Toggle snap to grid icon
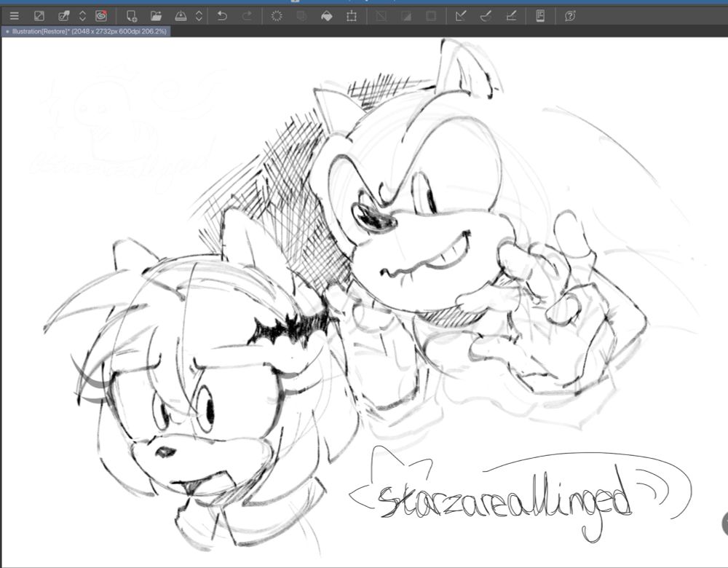The height and width of the screenshot is (568, 728). [511, 16]
